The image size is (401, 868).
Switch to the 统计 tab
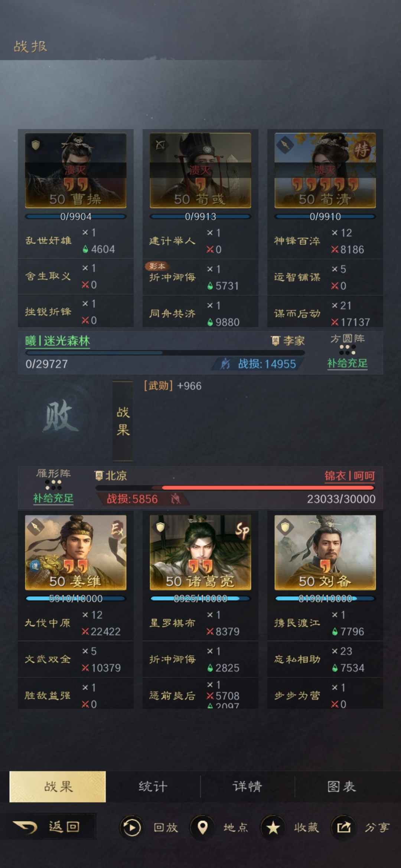point(153,786)
